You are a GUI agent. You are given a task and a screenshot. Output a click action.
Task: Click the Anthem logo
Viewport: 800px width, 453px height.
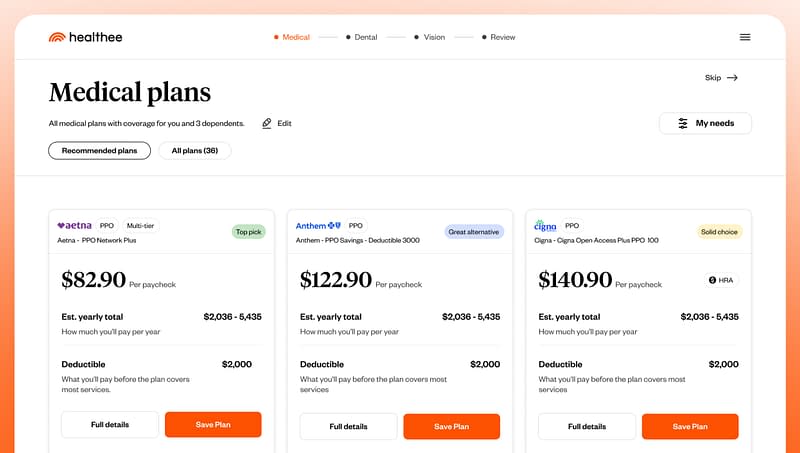(318, 226)
